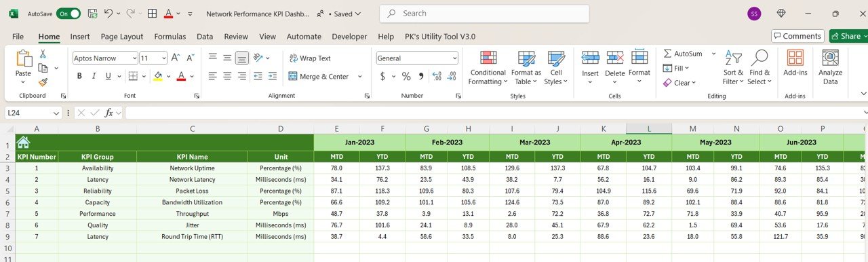Save the workbook with the save icon
The width and height of the screenshot is (868, 262).
pos(92,14)
